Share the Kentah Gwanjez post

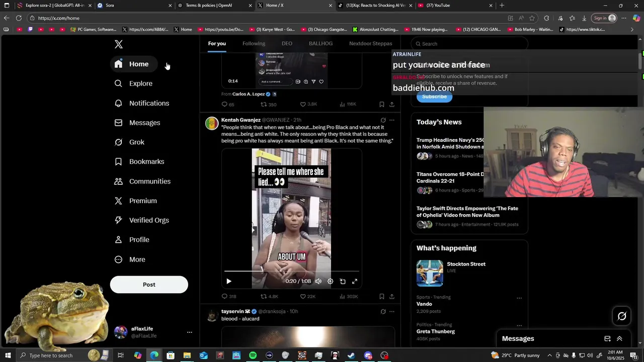(392, 297)
